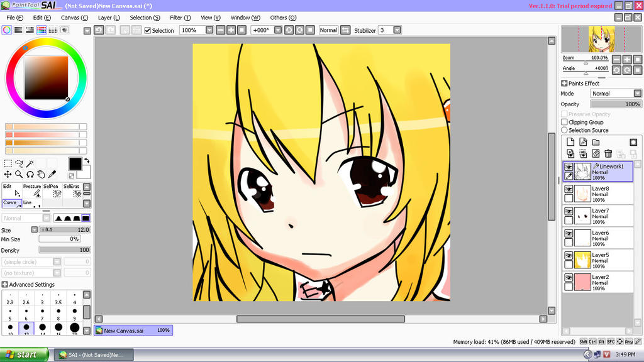The width and height of the screenshot is (644, 362).
Task: Click the clear layer icon
Action: click(596, 153)
